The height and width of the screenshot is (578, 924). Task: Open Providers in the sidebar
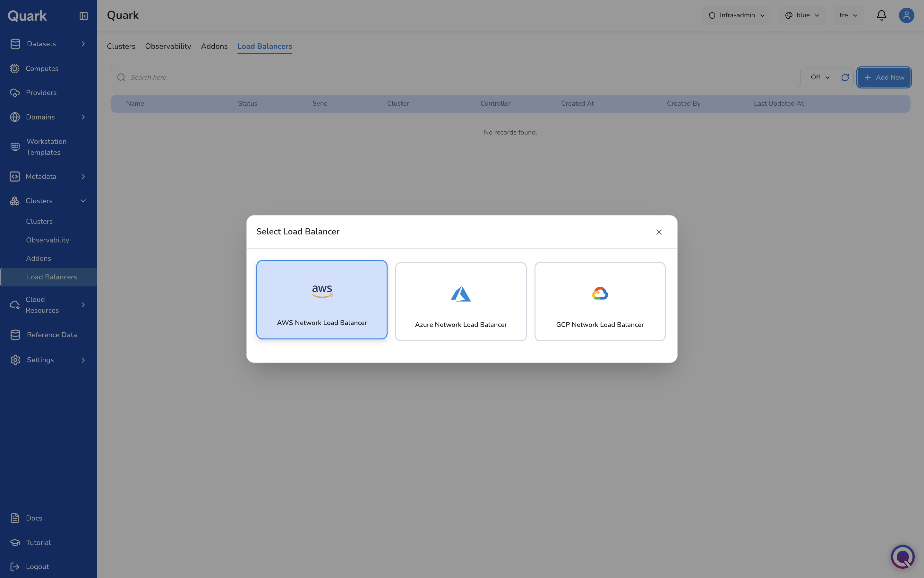tap(41, 93)
